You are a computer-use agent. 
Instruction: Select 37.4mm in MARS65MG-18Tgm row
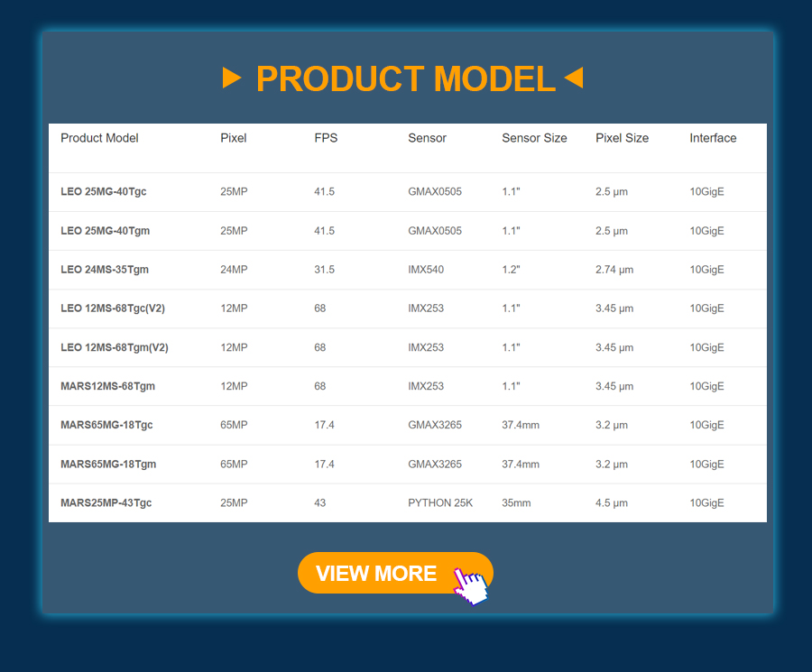pos(521,464)
